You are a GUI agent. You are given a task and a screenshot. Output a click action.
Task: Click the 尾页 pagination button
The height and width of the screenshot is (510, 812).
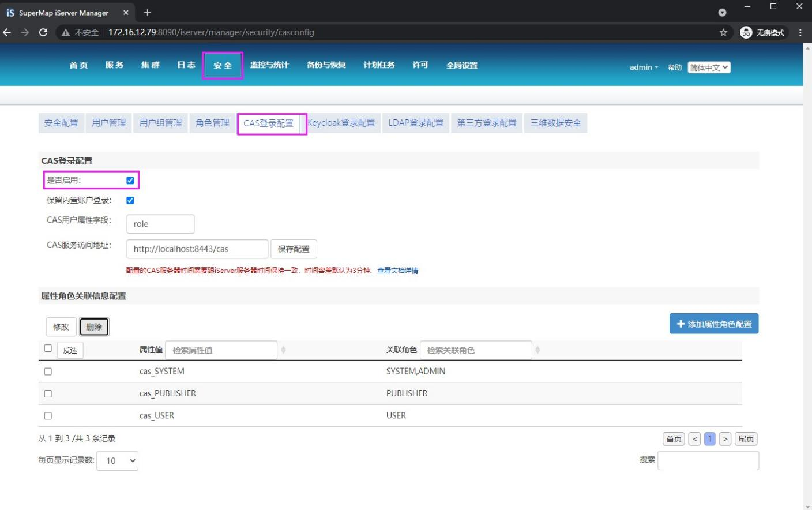click(746, 439)
